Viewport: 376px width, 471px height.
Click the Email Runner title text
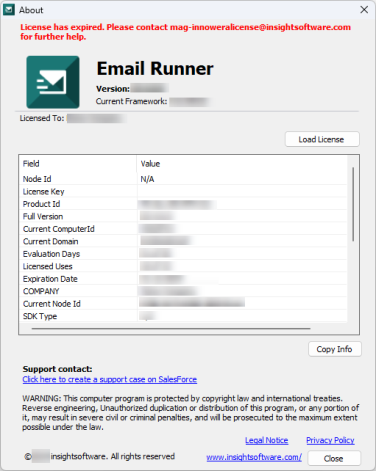155,69
